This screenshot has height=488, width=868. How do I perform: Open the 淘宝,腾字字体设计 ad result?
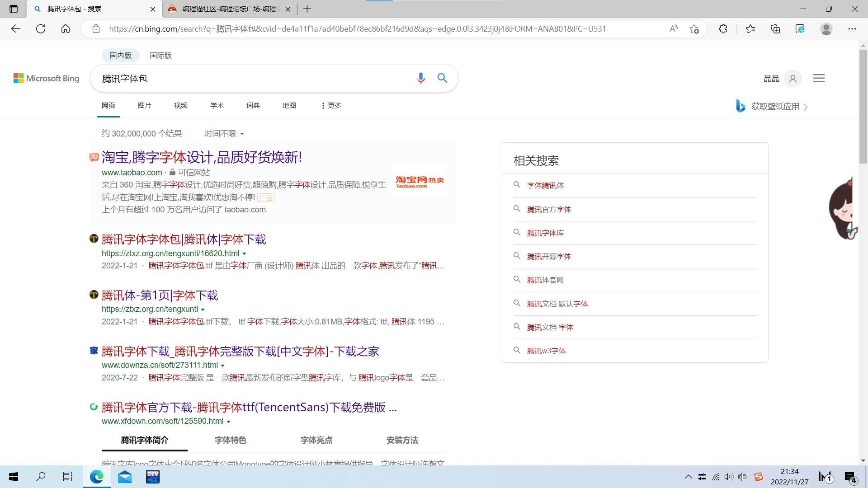tap(202, 157)
